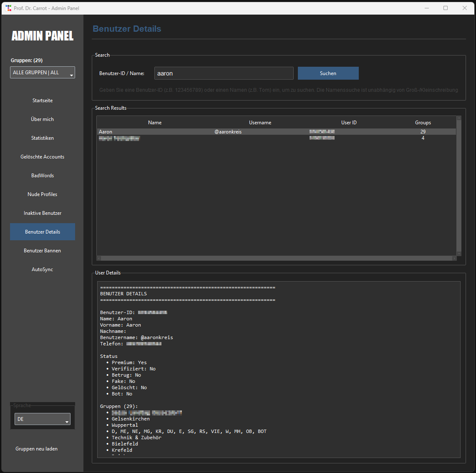Focus the Benutzer-ID / Name search field
476x473 pixels.
224,73
